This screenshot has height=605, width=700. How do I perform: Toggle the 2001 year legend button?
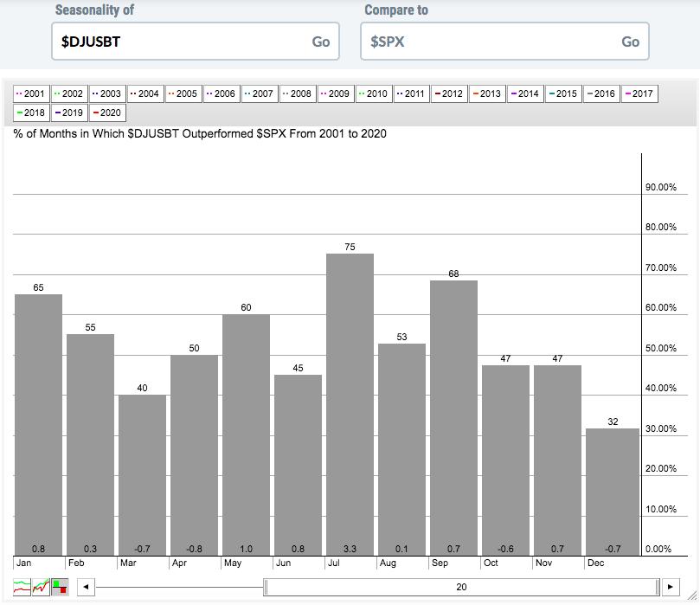pos(31,93)
